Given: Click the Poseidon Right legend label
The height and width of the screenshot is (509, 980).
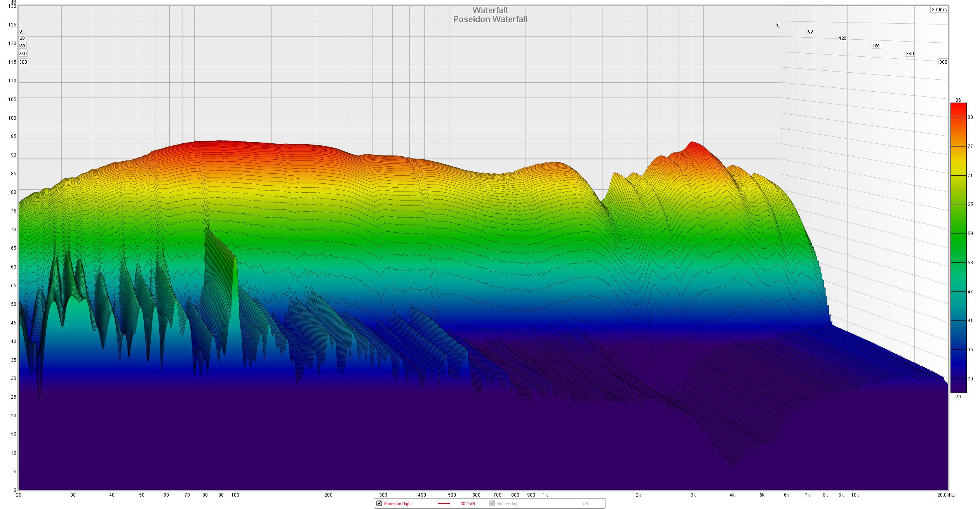Looking at the screenshot, I should pyautogui.click(x=398, y=504).
